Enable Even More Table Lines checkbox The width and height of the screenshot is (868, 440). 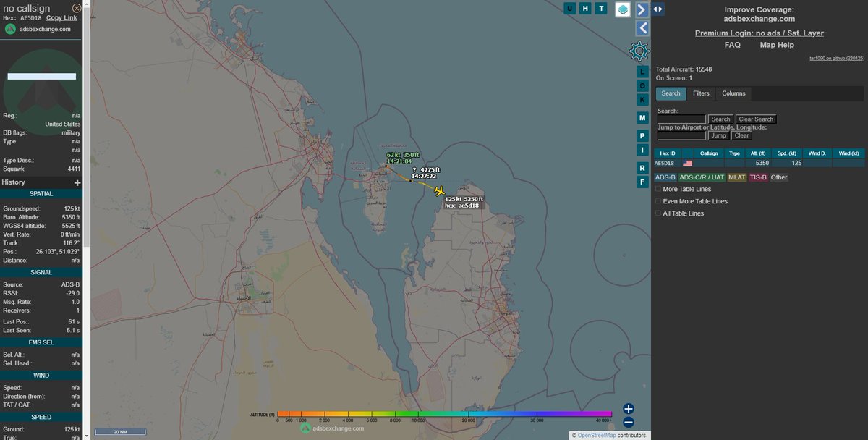(x=658, y=201)
